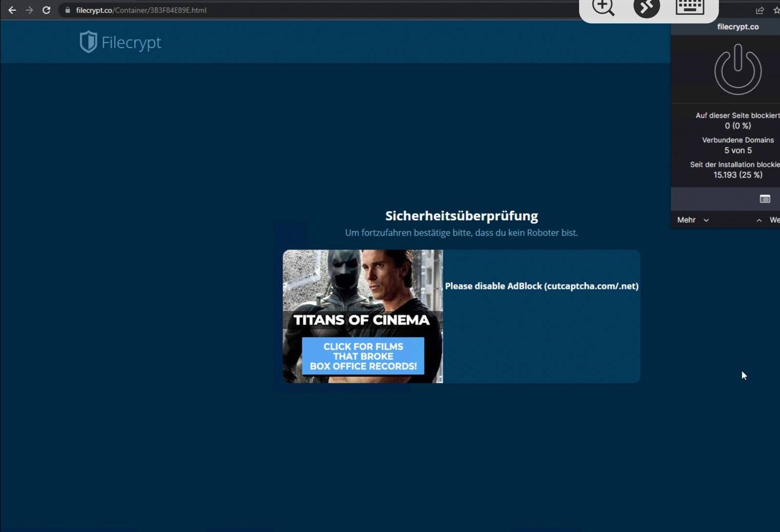Click the '5 von 5' domains value

738,151
